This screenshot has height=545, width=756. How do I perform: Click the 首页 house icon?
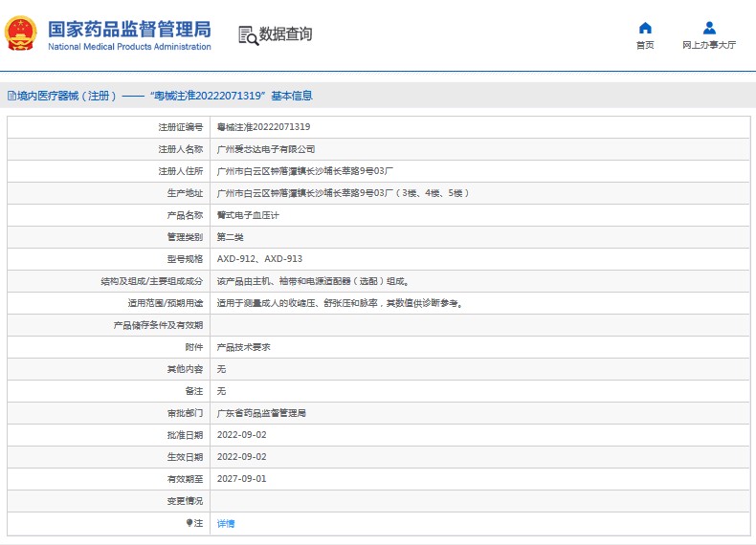tap(645, 28)
